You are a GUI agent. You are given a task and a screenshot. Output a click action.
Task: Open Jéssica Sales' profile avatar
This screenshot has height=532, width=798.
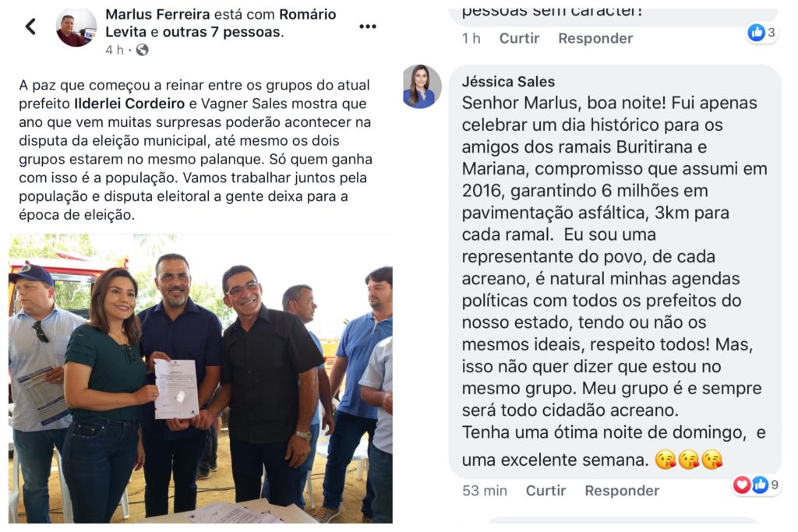(x=422, y=86)
